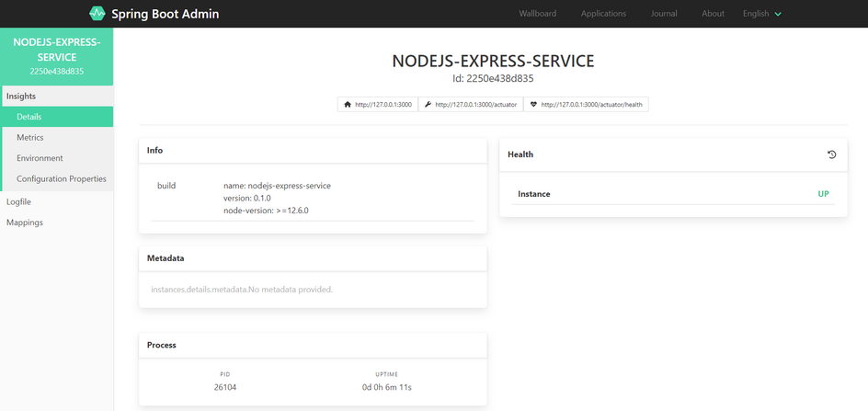This screenshot has width=868, height=411.
Task: Click the Process card header
Action: coord(313,345)
